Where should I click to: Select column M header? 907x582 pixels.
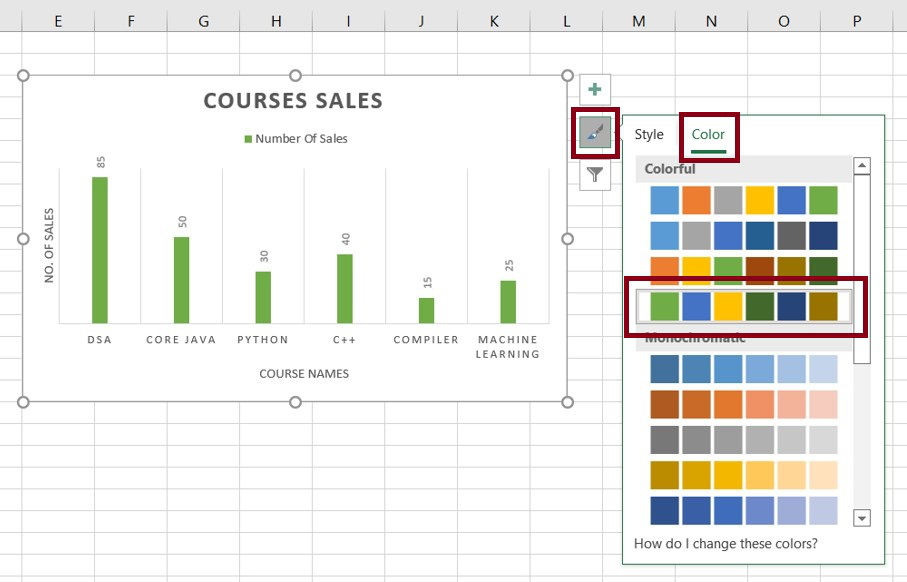(639, 21)
